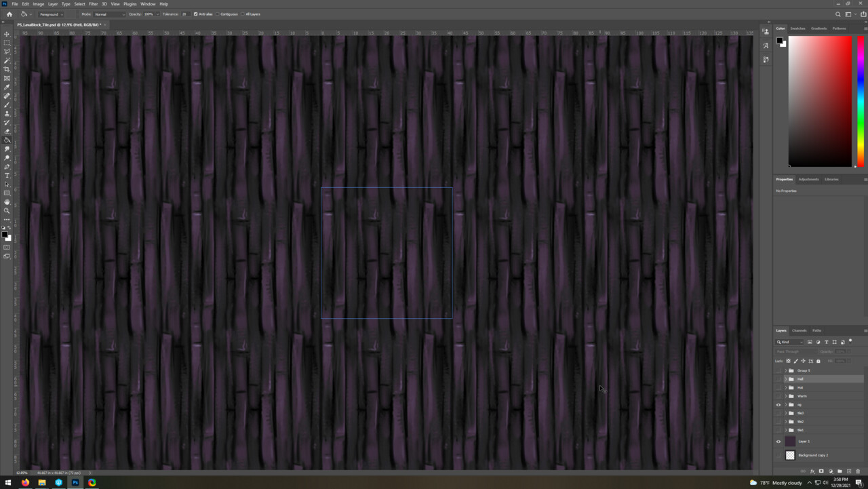Select the Paint Bucket tool
Image resolution: width=868 pixels, height=489 pixels.
(x=7, y=140)
